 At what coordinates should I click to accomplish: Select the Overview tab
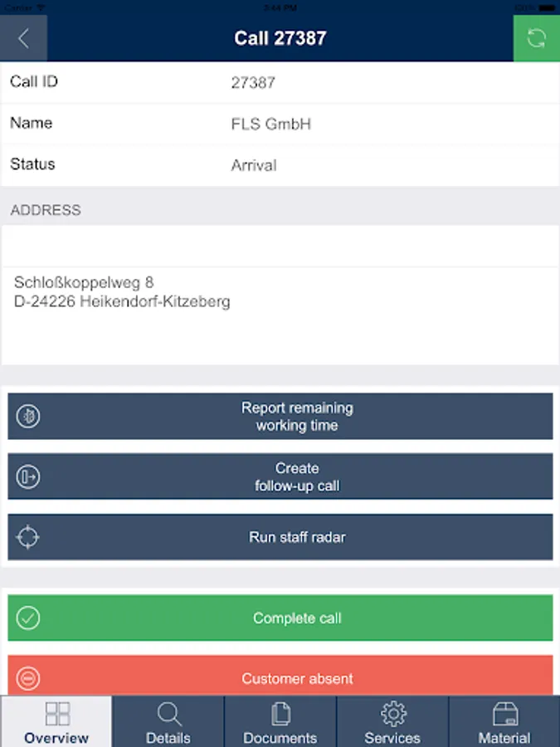(56, 722)
